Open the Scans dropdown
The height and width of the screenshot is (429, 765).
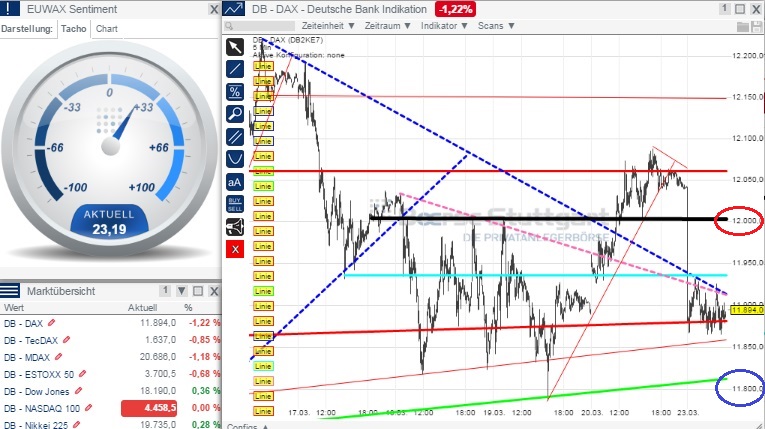(496, 25)
